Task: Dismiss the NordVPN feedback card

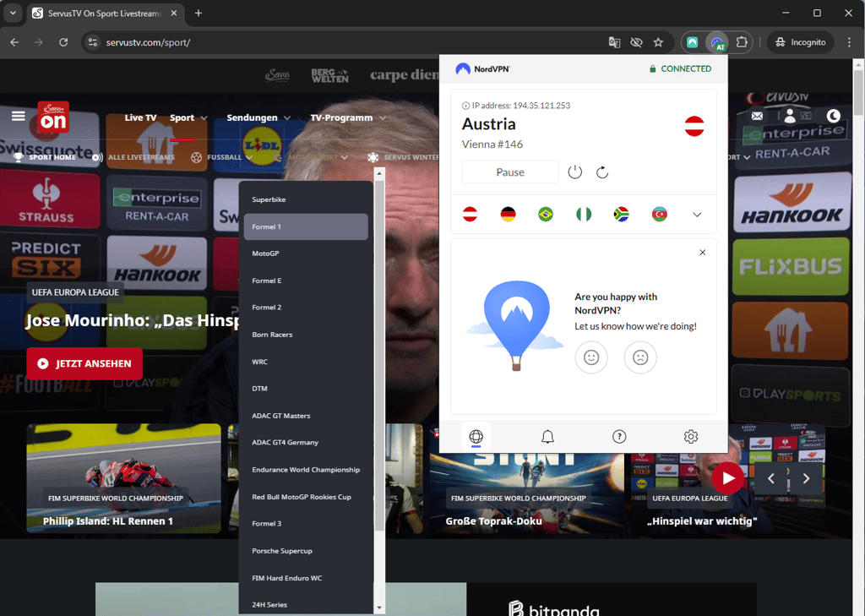Action: pyautogui.click(x=702, y=253)
